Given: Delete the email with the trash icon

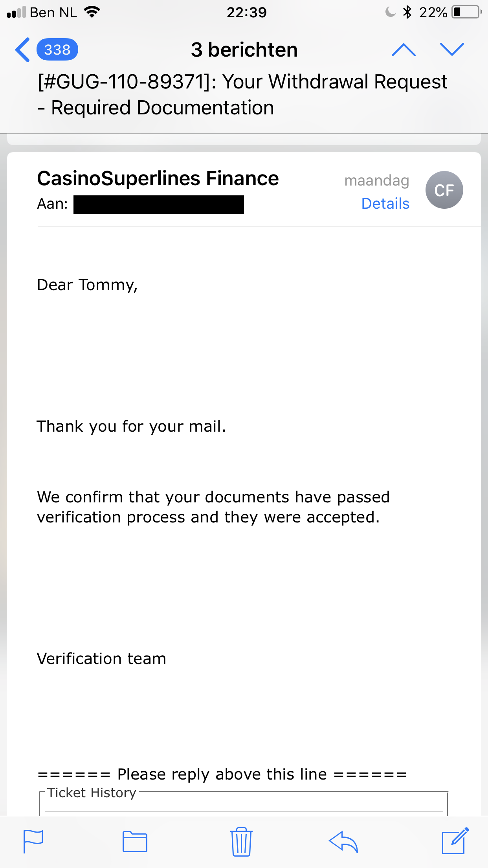Looking at the screenshot, I should 241,841.
